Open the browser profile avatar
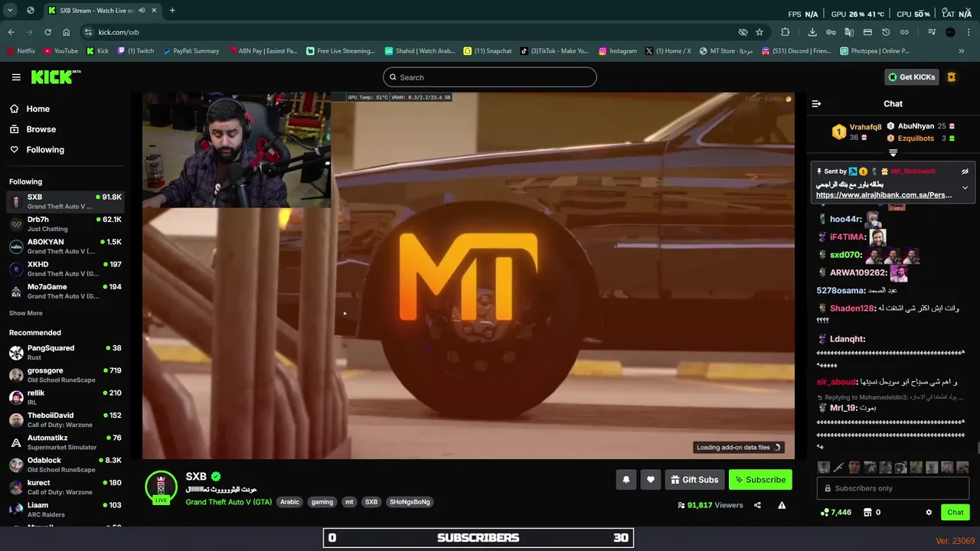 point(950,32)
